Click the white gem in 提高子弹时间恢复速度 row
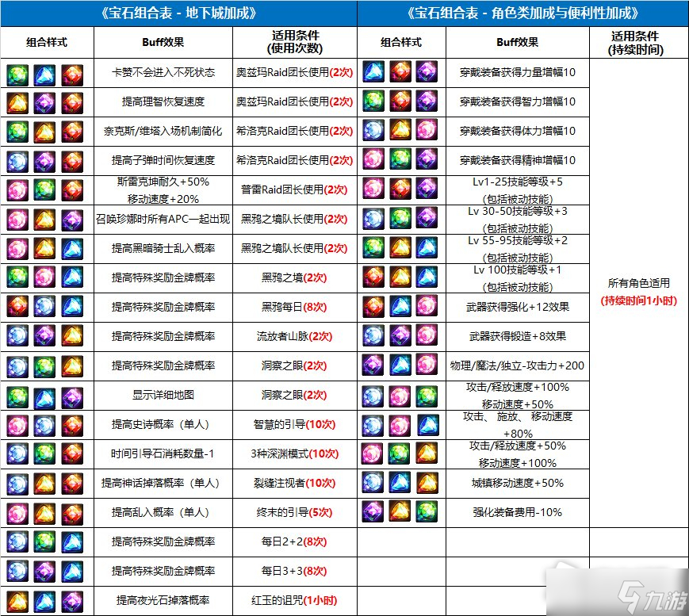Screen dimensions: 689x616 coord(17,162)
